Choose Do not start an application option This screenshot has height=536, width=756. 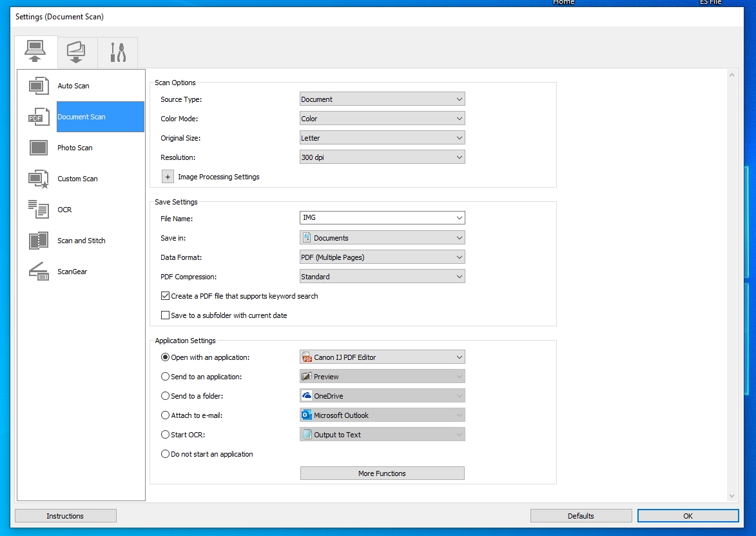pyautogui.click(x=166, y=454)
